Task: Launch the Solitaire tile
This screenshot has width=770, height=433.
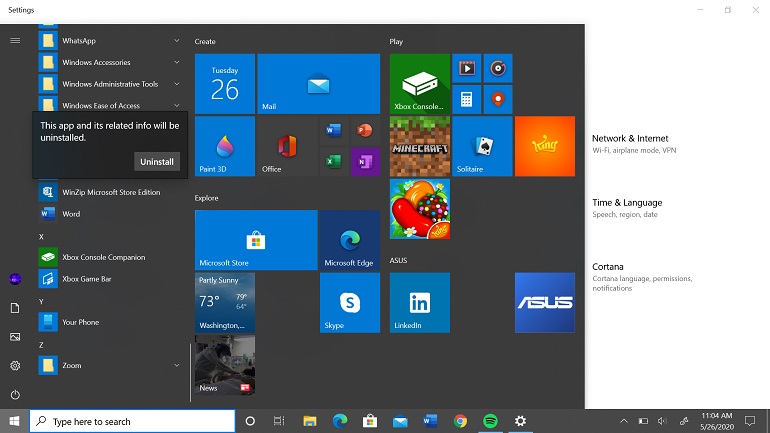Action: [x=482, y=146]
